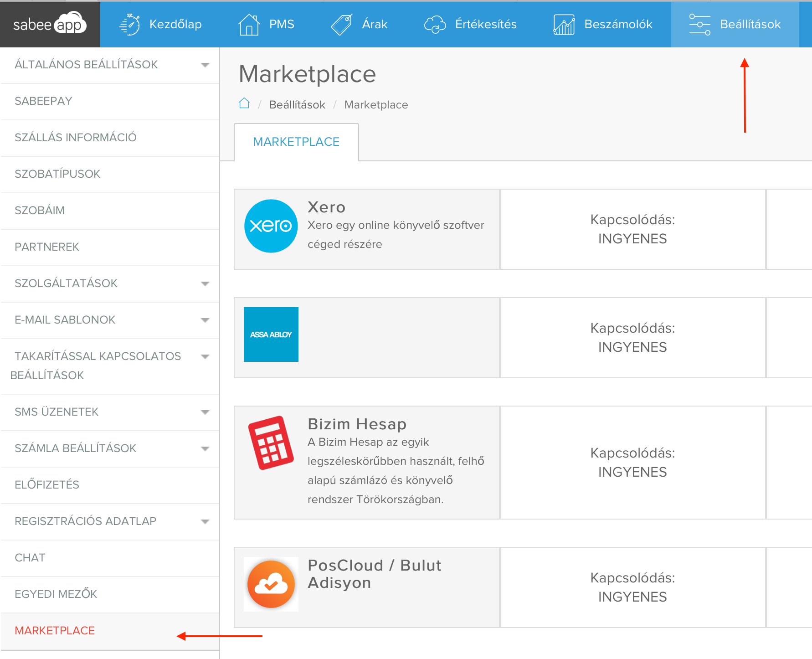
Task: Open Szobatípusok in sidebar
Action: (110, 174)
